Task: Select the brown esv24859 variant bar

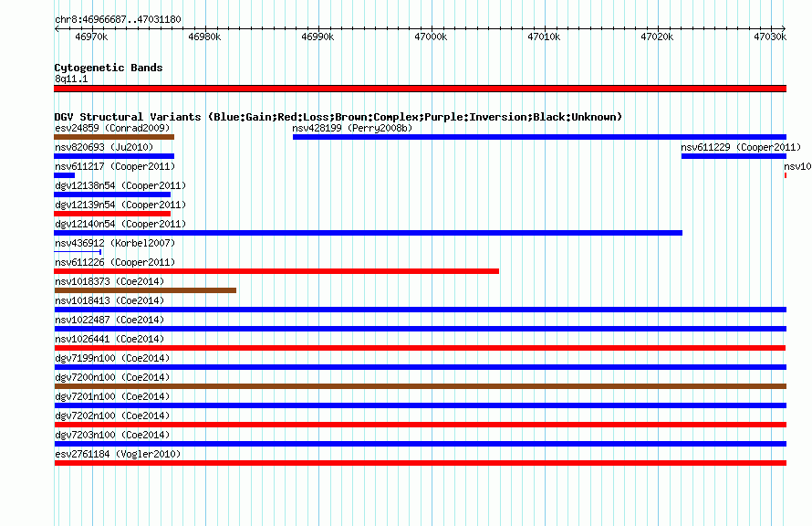Action: pyautogui.click(x=114, y=137)
